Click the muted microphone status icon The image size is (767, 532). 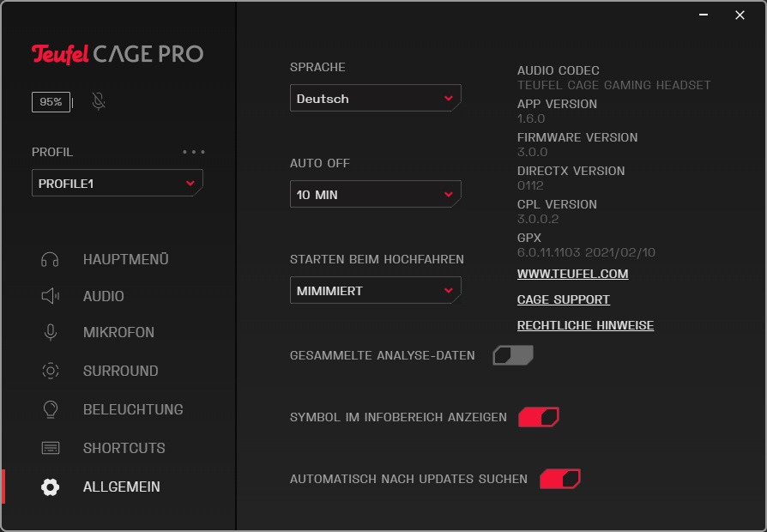(x=99, y=102)
